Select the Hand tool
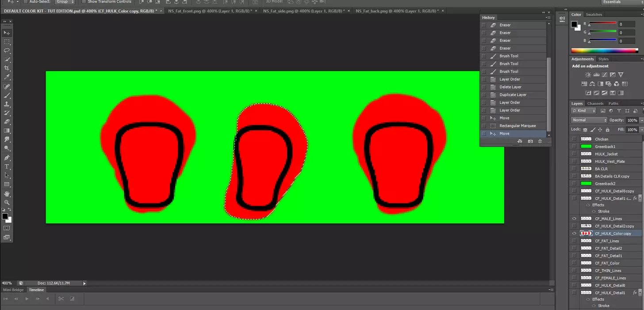 7,194
